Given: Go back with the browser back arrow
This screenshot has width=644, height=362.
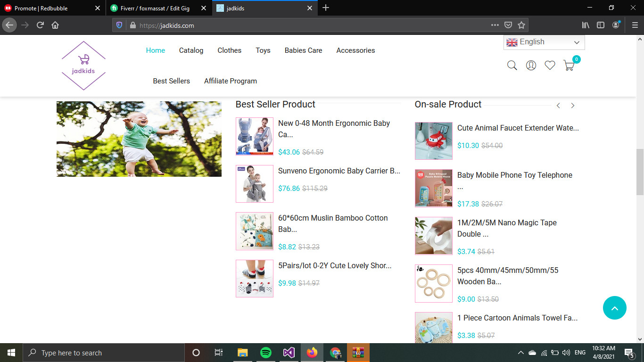Looking at the screenshot, I should coord(9,25).
